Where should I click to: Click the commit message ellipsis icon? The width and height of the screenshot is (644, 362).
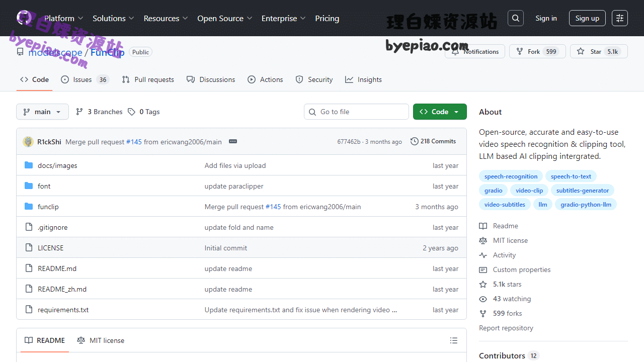(232, 142)
